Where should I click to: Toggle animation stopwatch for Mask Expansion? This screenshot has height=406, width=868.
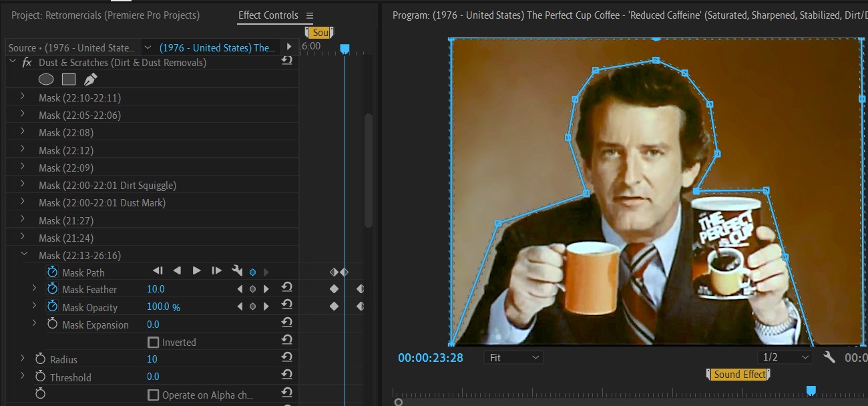[x=53, y=324]
